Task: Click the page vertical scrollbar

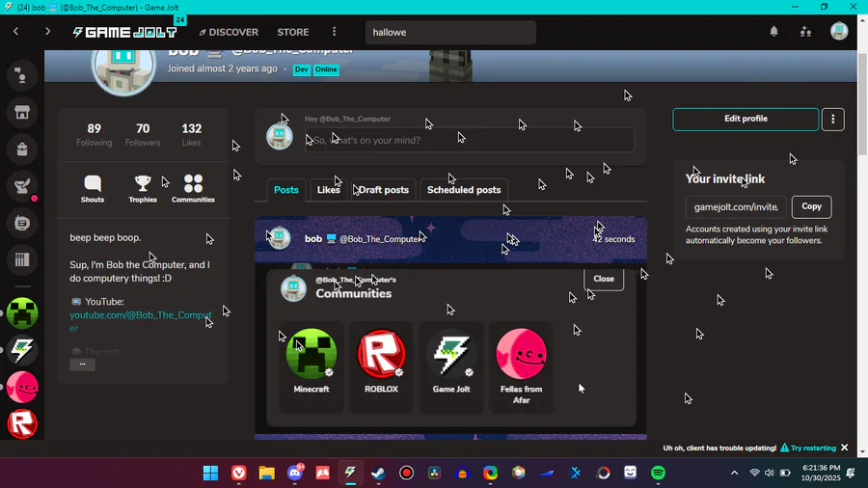Action: [x=862, y=104]
